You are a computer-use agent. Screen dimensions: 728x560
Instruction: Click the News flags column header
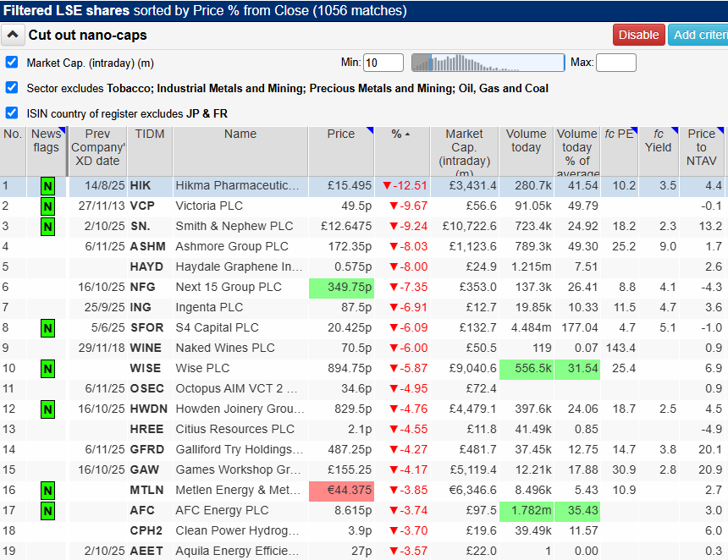tap(46, 151)
